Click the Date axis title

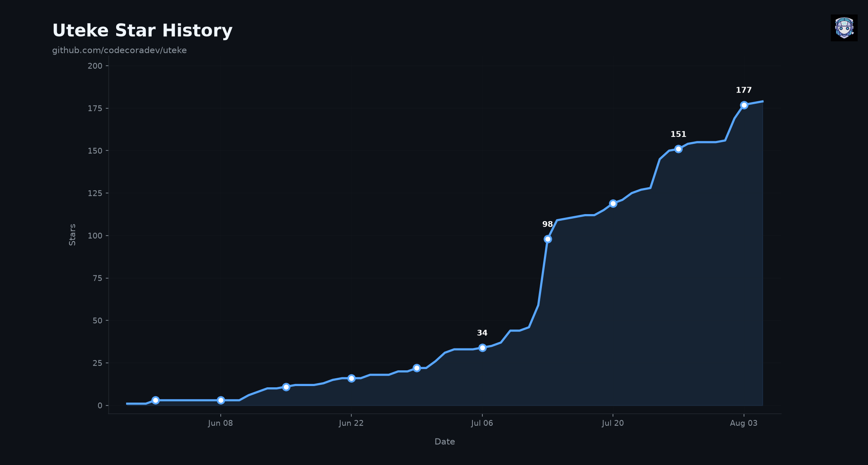click(x=445, y=441)
